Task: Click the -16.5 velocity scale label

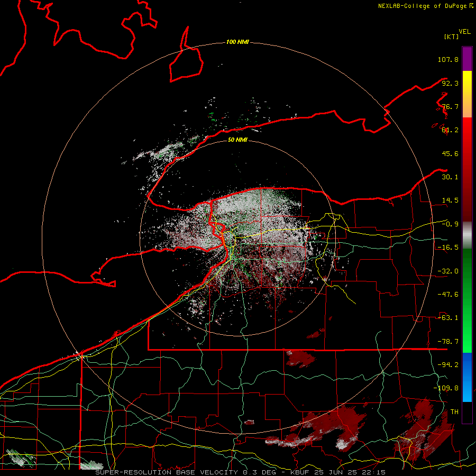Action: click(x=448, y=248)
